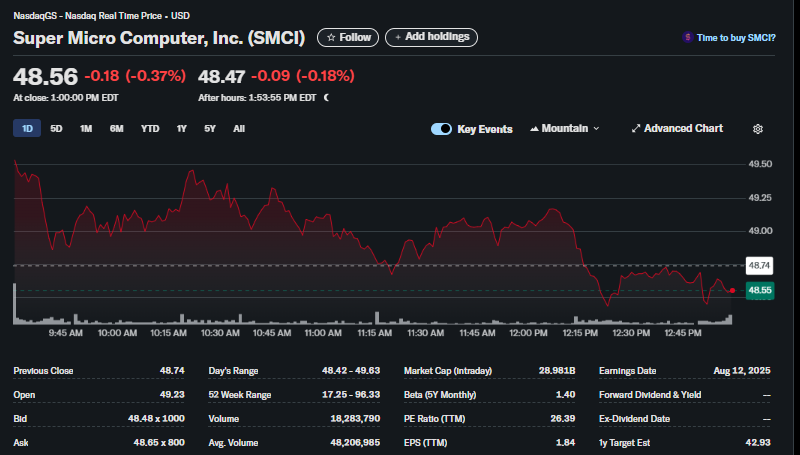The width and height of the screenshot is (800, 455).
Task: Click the Add holdings button
Action: pyautogui.click(x=431, y=37)
